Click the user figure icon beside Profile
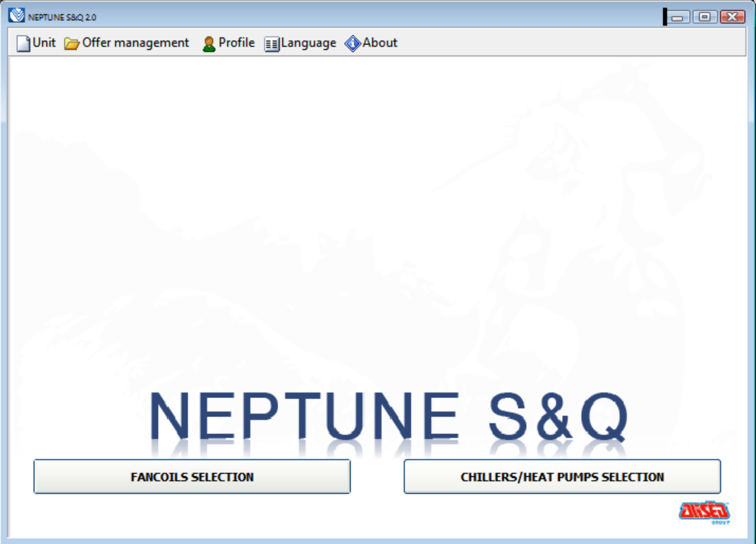 (209, 44)
